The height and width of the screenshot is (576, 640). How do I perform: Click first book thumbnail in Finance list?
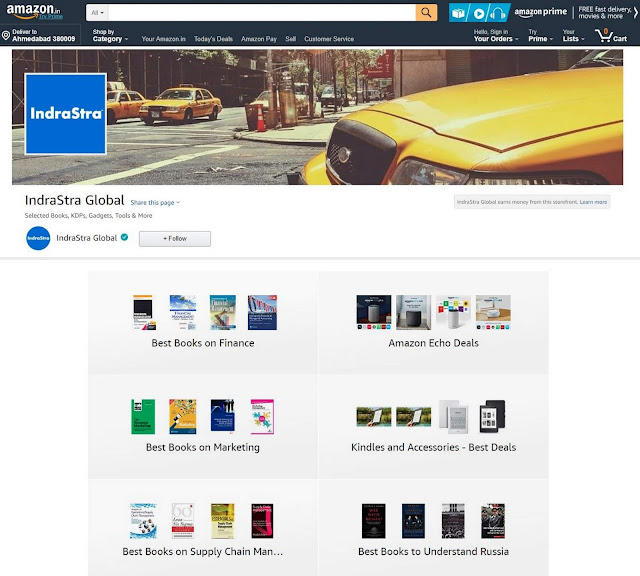144,312
